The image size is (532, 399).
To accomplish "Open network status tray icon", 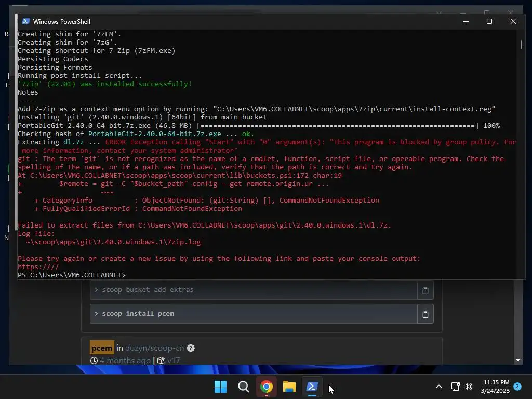I will point(455,387).
